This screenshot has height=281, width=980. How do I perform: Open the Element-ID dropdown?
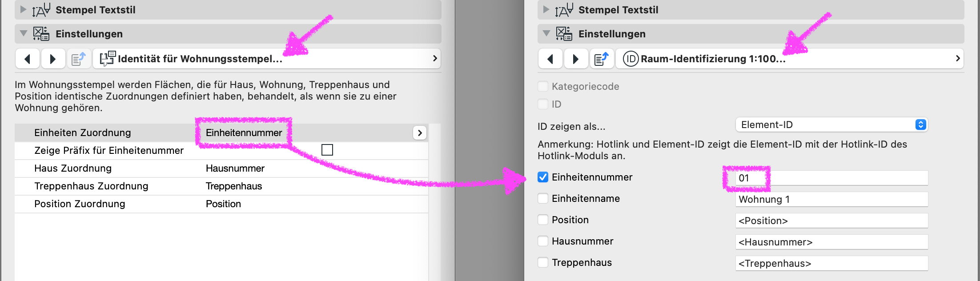[x=831, y=124]
